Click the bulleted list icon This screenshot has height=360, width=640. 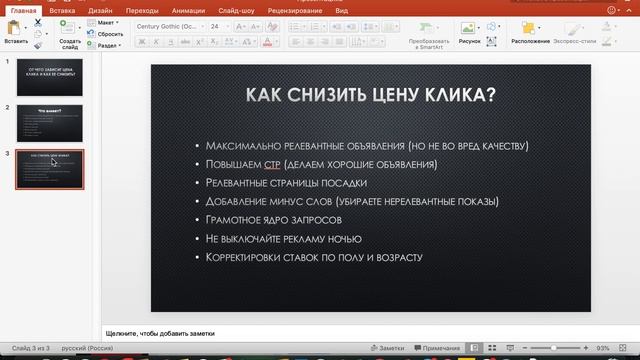click(x=294, y=27)
